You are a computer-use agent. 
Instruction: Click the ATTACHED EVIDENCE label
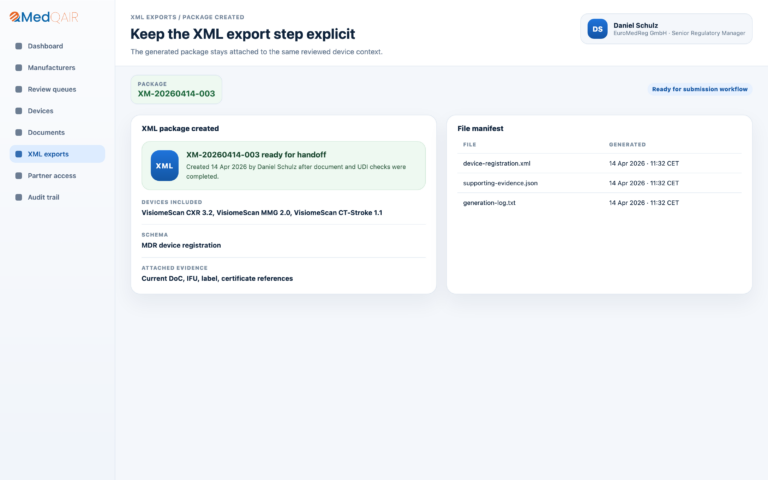point(174,268)
